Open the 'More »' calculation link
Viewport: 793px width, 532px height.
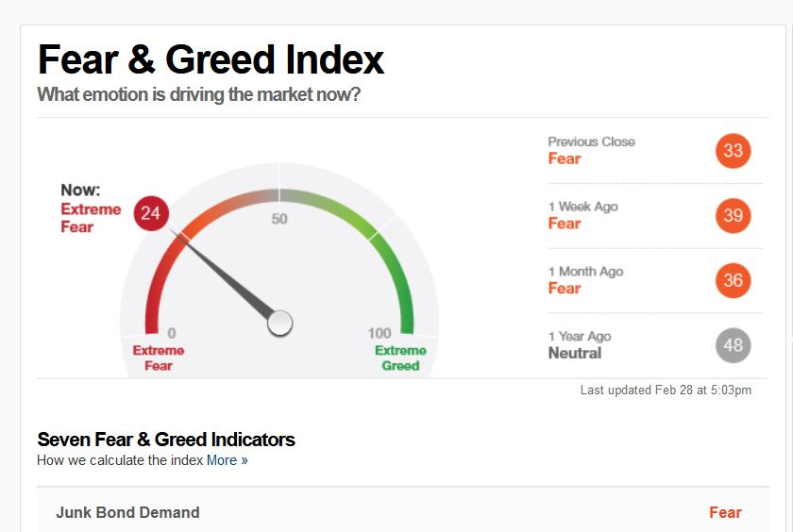pos(228,460)
